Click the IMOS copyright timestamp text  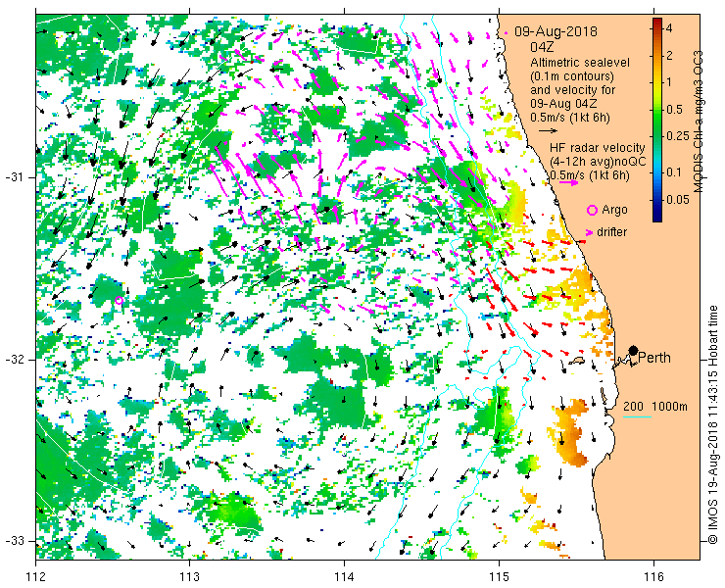[x=713, y=424]
